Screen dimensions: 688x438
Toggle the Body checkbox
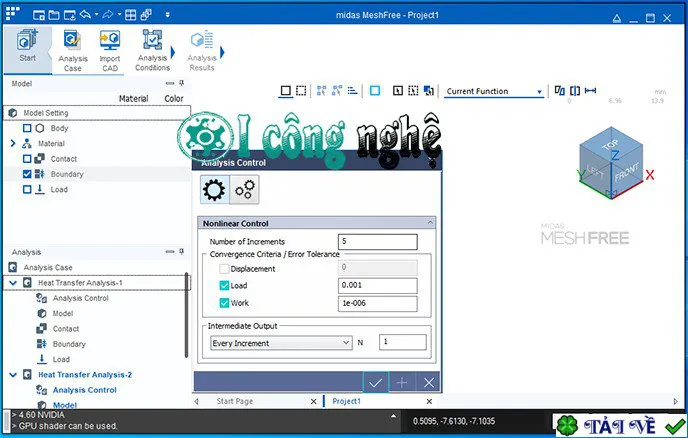tap(27, 128)
